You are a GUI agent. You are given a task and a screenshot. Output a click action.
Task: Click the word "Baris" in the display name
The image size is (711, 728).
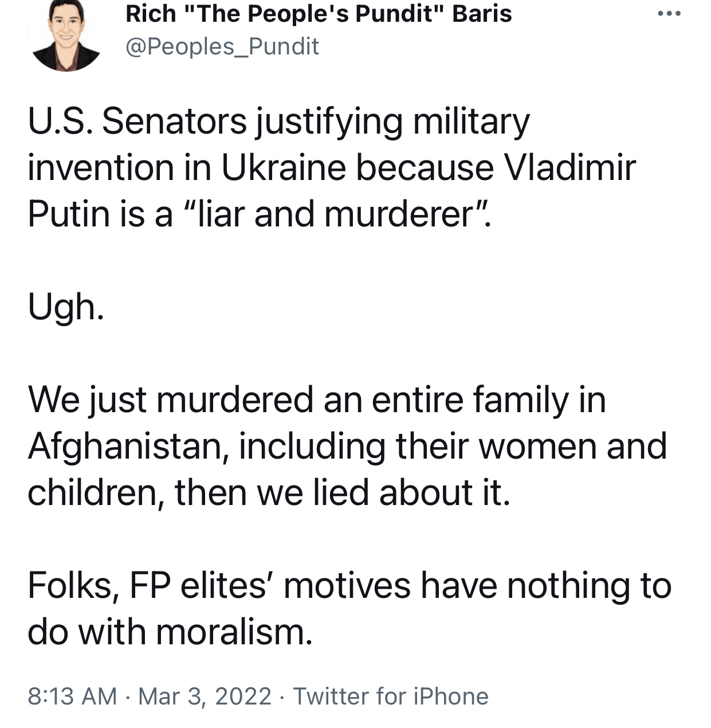(482, 14)
